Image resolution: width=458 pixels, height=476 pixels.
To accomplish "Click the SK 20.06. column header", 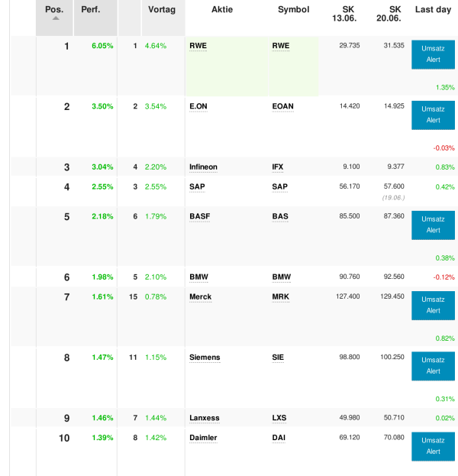I will [x=394, y=14].
